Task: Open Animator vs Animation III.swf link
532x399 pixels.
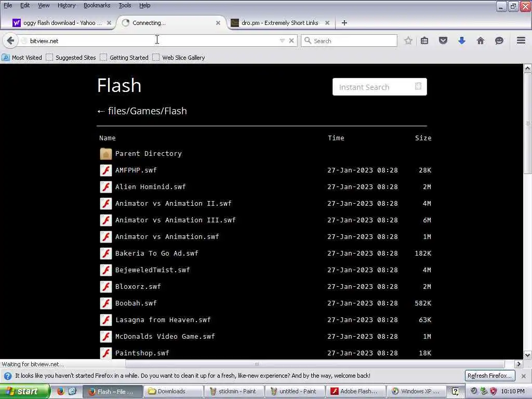Action: pos(175,220)
